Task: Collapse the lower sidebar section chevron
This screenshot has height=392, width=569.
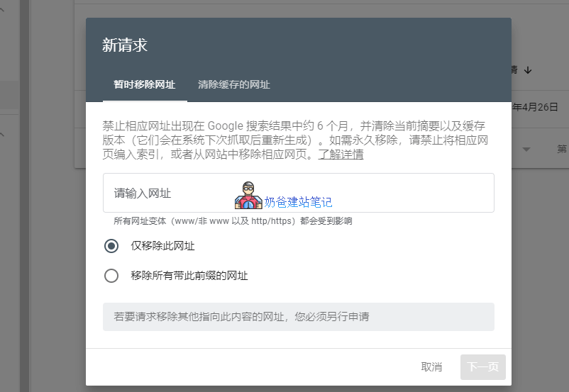Action: (x=2, y=134)
